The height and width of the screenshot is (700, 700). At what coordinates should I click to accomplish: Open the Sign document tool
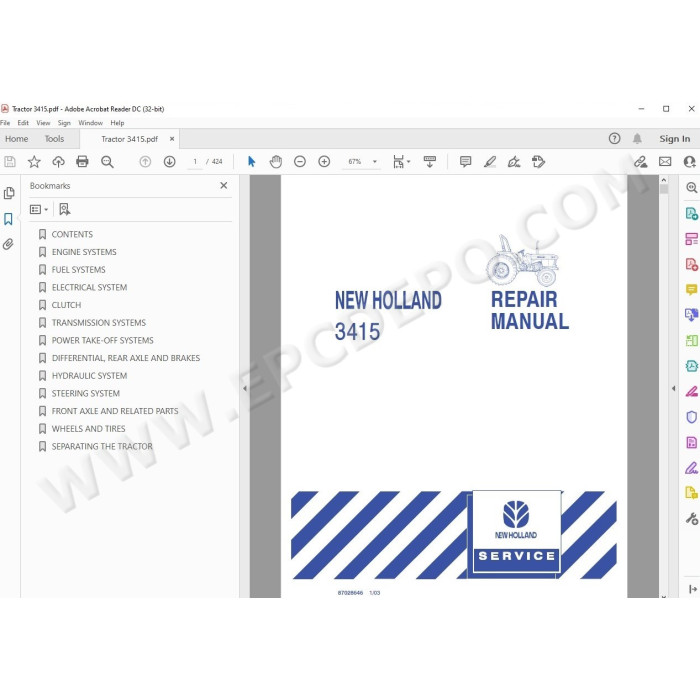[x=514, y=162]
